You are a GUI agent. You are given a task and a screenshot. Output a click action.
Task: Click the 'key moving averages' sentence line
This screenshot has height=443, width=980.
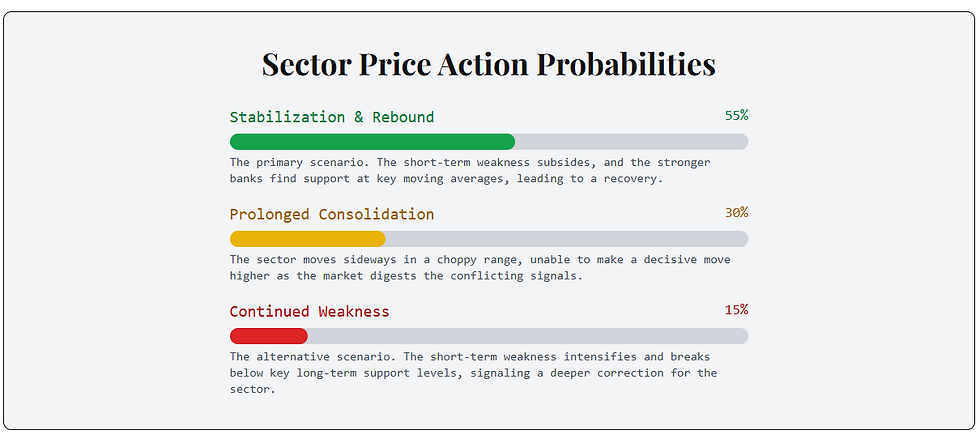click(x=446, y=179)
